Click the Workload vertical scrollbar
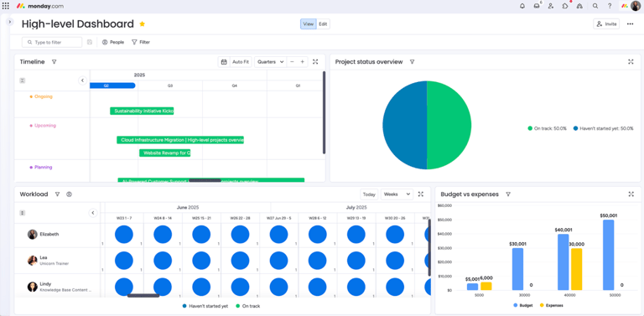Image resolution: width=644 pixels, height=316 pixels. pyautogui.click(x=429, y=247)
